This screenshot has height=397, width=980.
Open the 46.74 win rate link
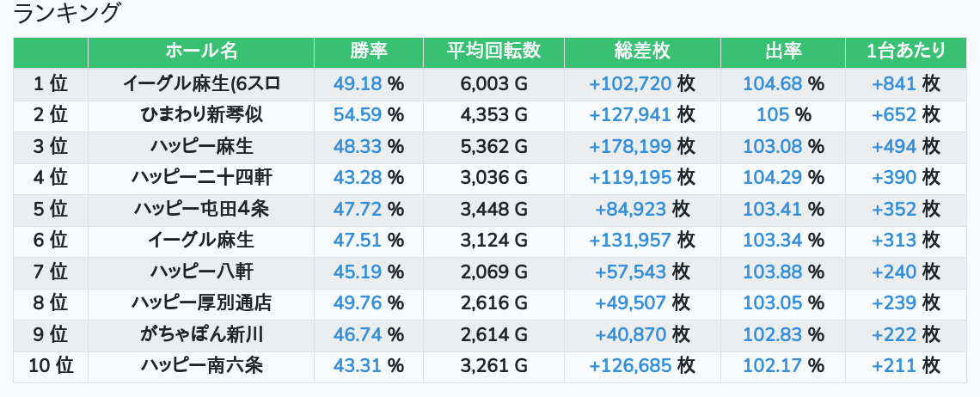[x=358, y=334]
